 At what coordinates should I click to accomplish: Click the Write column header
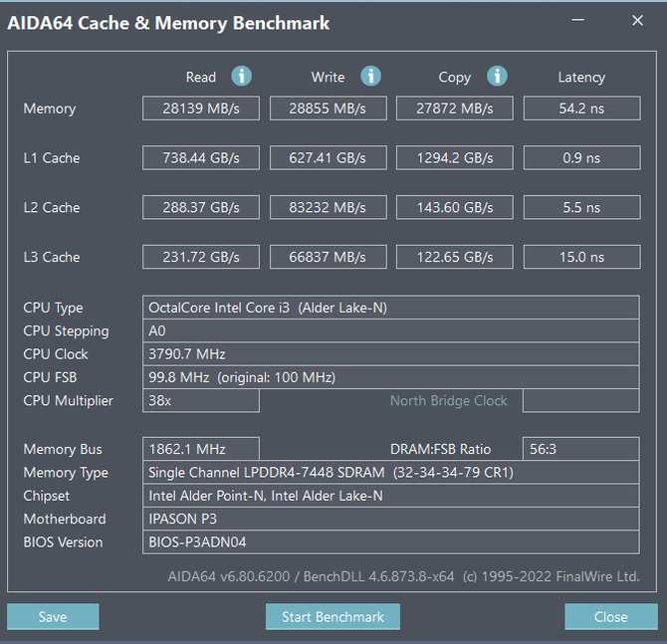point(328,77)
